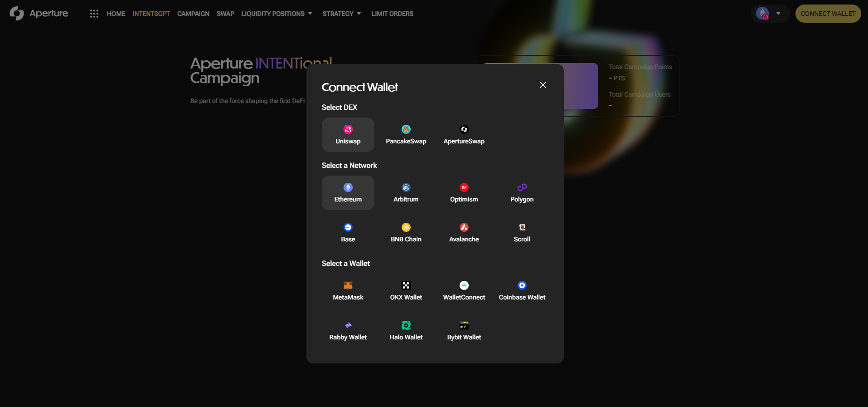Image resolution: width=868 pixels, height=407 pixels.
Task: Pick the Scroll network icon
Action: click(x=522, y=227)
